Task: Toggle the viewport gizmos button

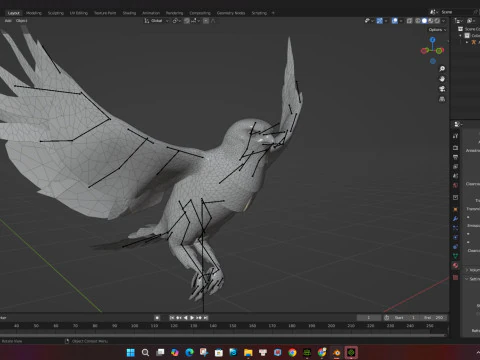Action: tap(380, 21)
